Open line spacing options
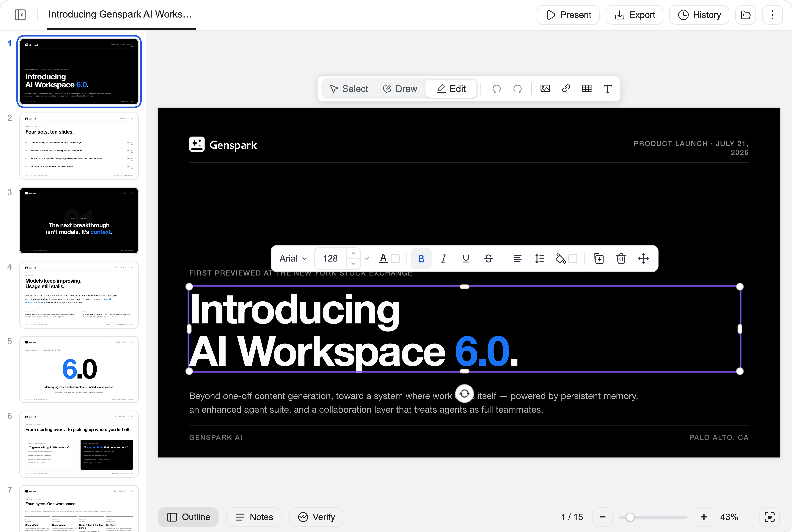Screen dimensions: 792x532 540,259
